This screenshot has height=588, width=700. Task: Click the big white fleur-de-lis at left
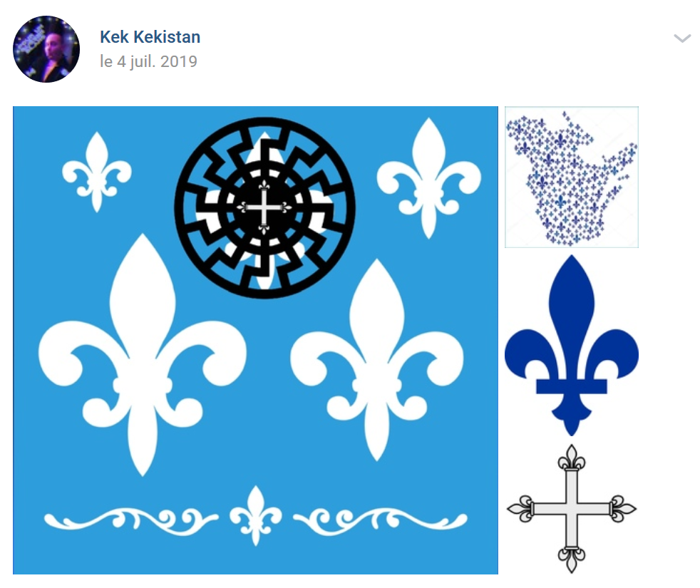pyautogui.click(x=143, y=355)
